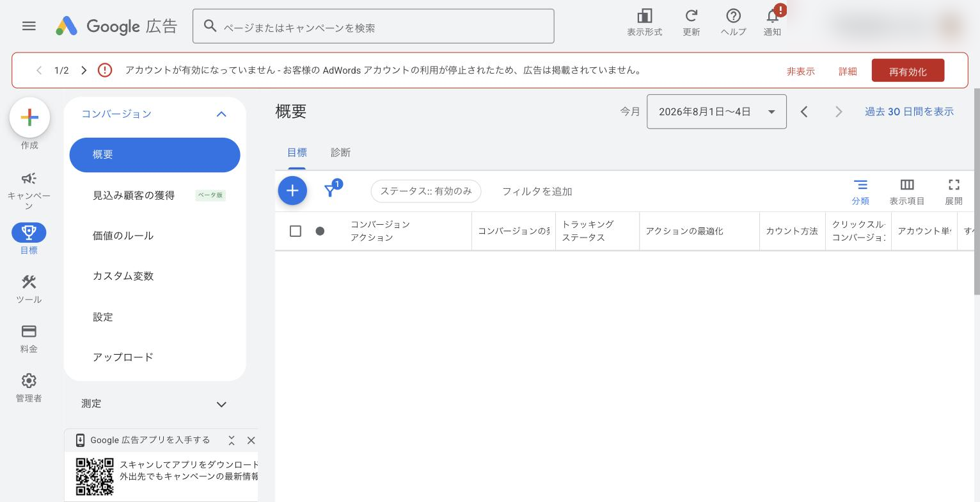
Task: Go to the next date range
Action: 839,112
